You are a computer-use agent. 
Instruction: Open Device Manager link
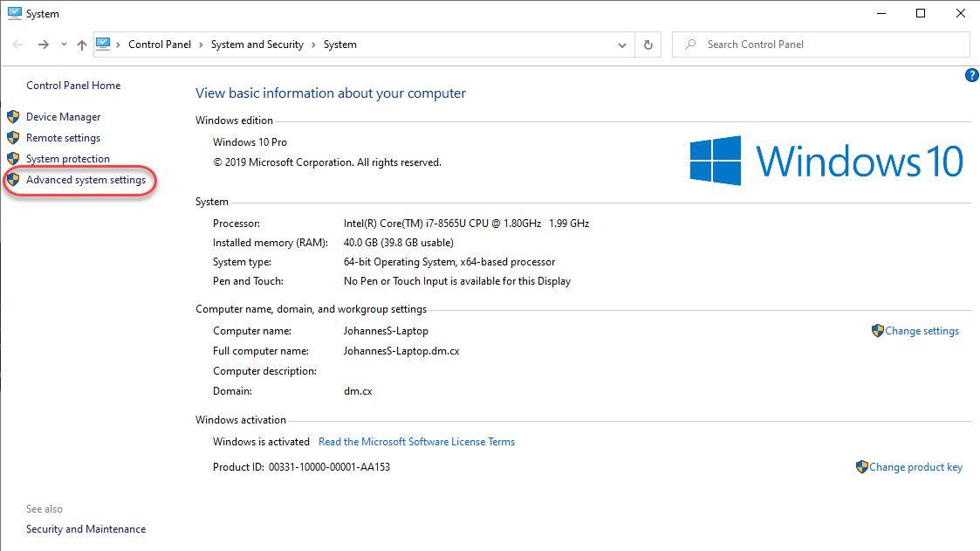(63, 117)
